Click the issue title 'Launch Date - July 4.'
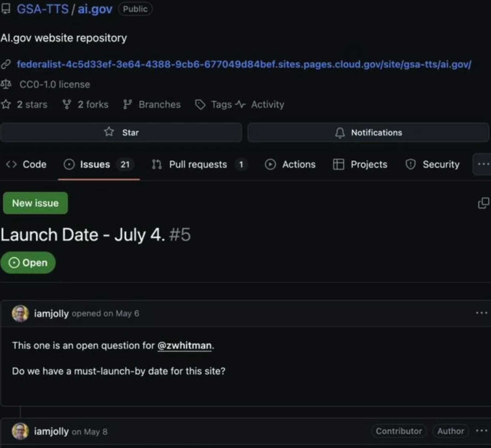The image size is (491, 448). point(83,235)
